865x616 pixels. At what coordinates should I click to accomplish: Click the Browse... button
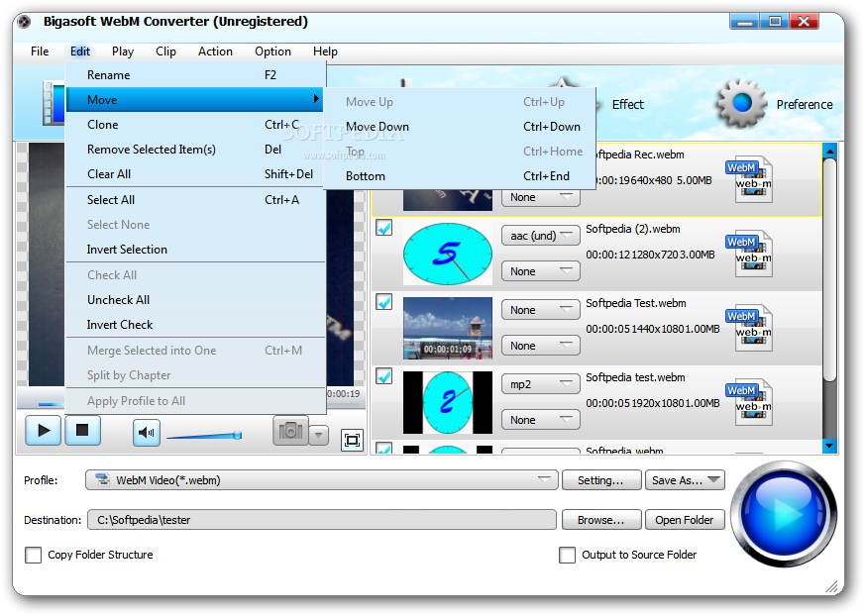pos(601,520)
